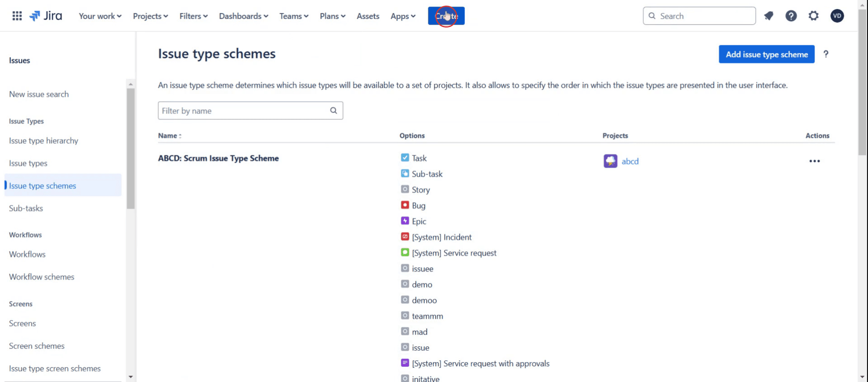The width and height of the screenshot is (868, 382).
Task: Open the Apps dropdown menu
Action: click(403, 16)
